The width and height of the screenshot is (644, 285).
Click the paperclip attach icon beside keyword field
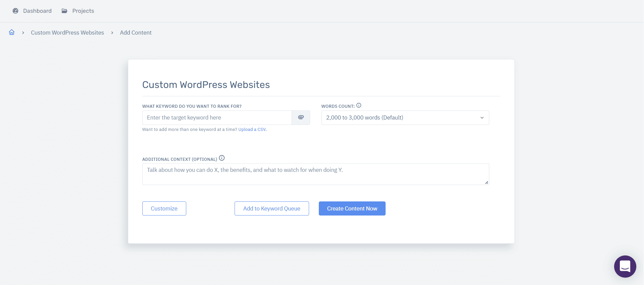click(x=301, y=117)
